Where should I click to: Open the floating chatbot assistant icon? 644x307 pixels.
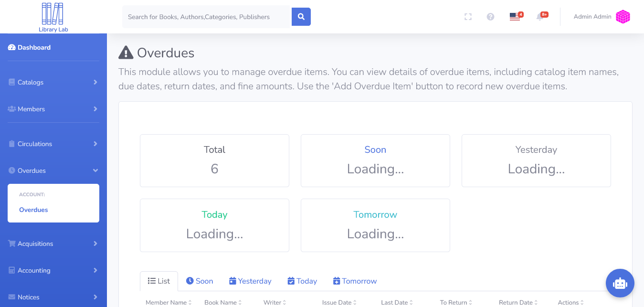[620, 283]
